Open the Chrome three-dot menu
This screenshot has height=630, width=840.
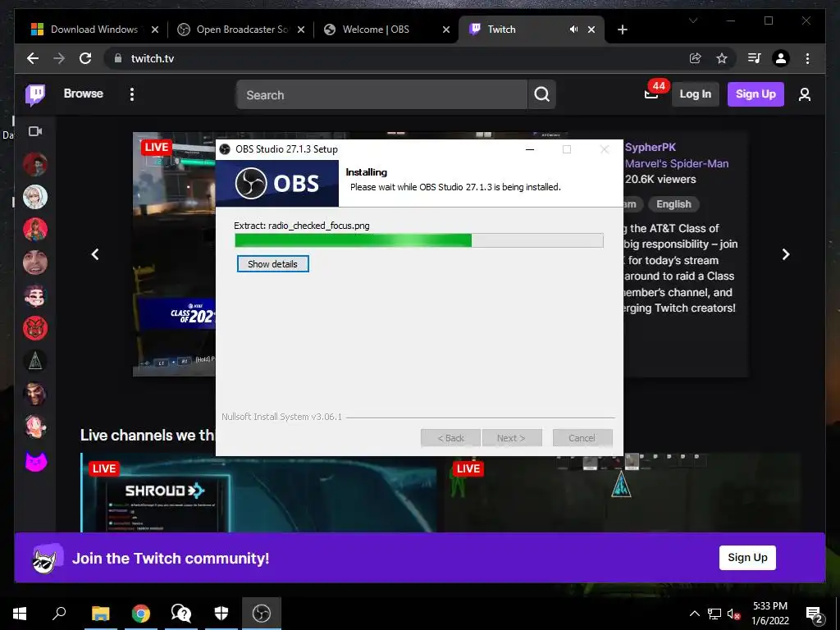(x=807, y=58)
